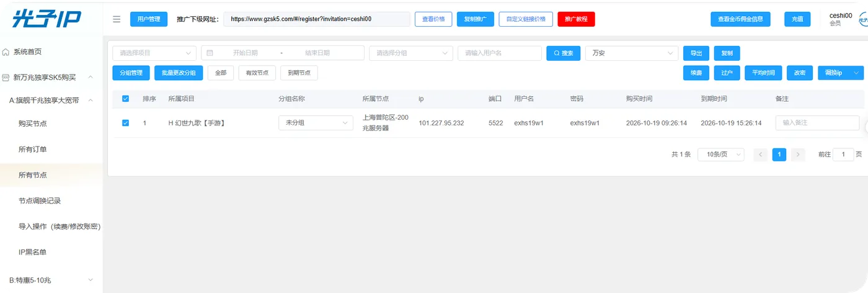The width and height of the screenshot is (868, 293).
Task: Open the 10条/页 page size dropdown
Action: [x=721, y=154]
